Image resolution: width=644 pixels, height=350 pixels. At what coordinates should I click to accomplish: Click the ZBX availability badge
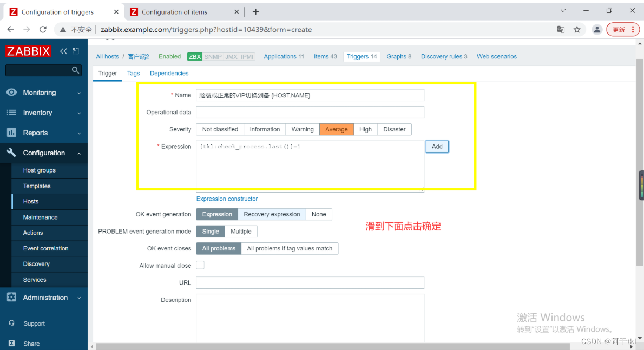[x=194, y=57]
